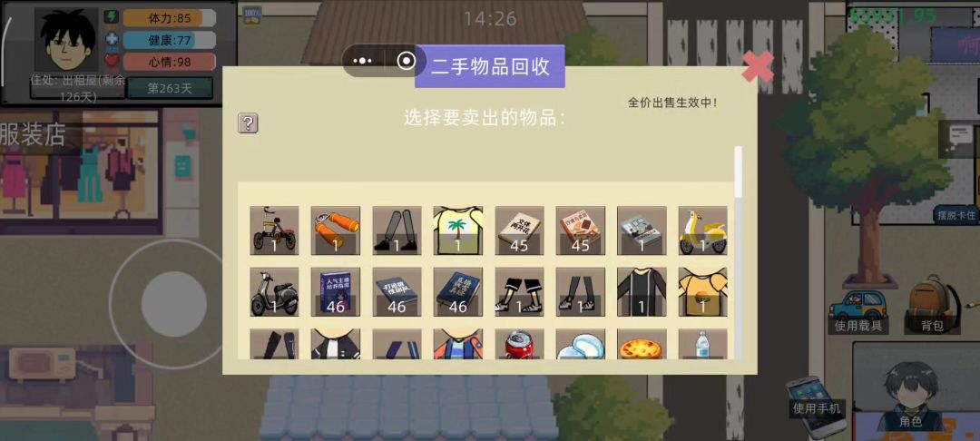This screenshot has height=441, width=980.
Task: Tap the virtual joystick knob
Action: click(173, 304)
